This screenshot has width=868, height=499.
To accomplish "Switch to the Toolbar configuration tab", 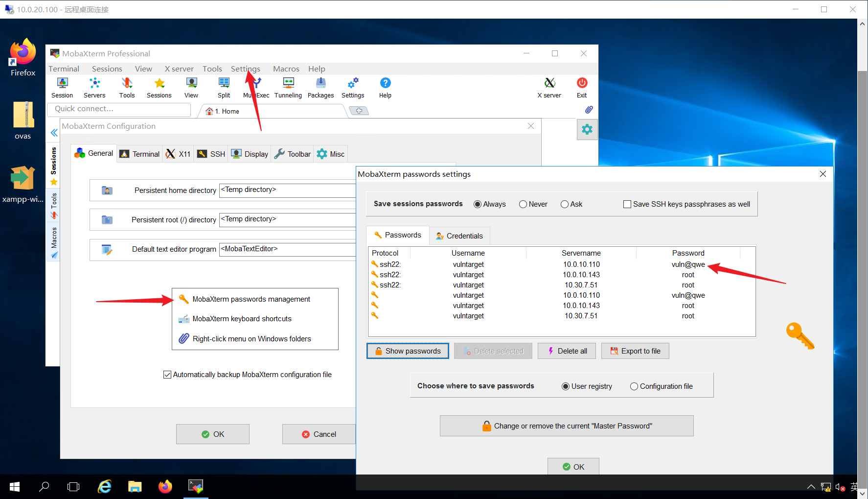I will pos(293,154).
